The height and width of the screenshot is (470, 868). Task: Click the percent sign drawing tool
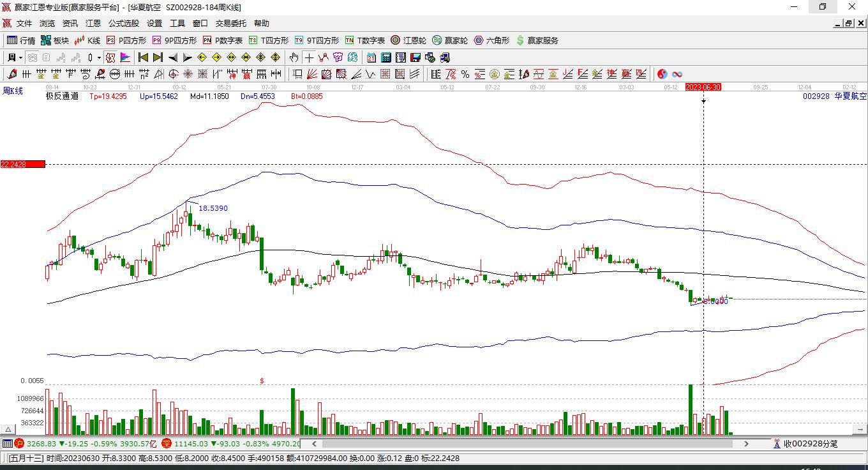tap(465, 74)
